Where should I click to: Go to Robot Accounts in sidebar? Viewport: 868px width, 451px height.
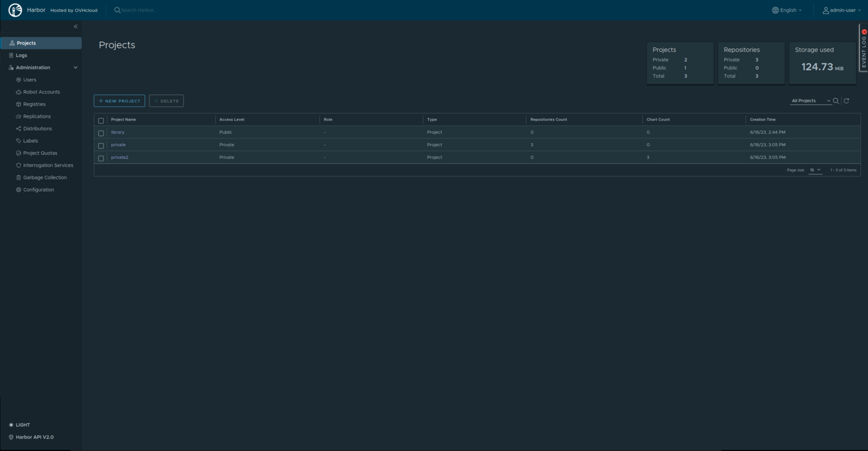[x=41, y=92]
